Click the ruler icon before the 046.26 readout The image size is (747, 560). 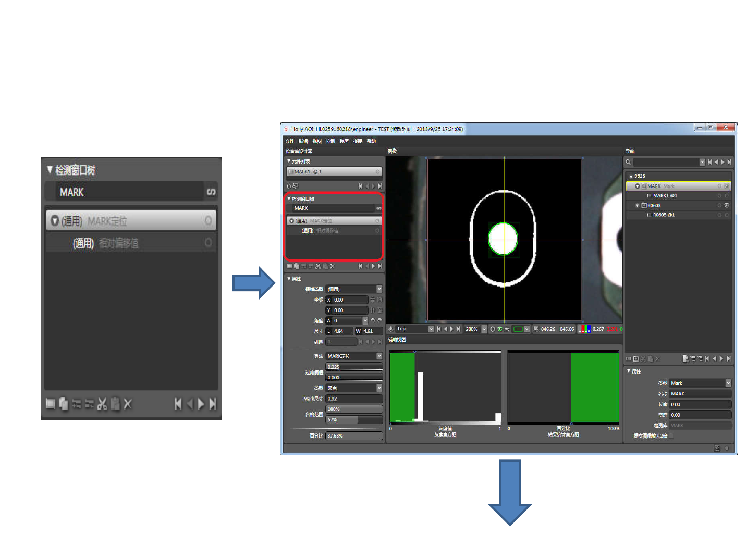coord(536,329)
